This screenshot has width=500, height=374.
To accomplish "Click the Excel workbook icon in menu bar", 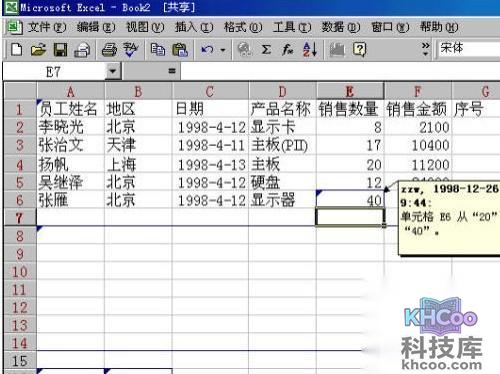I will tap(14, 27).
